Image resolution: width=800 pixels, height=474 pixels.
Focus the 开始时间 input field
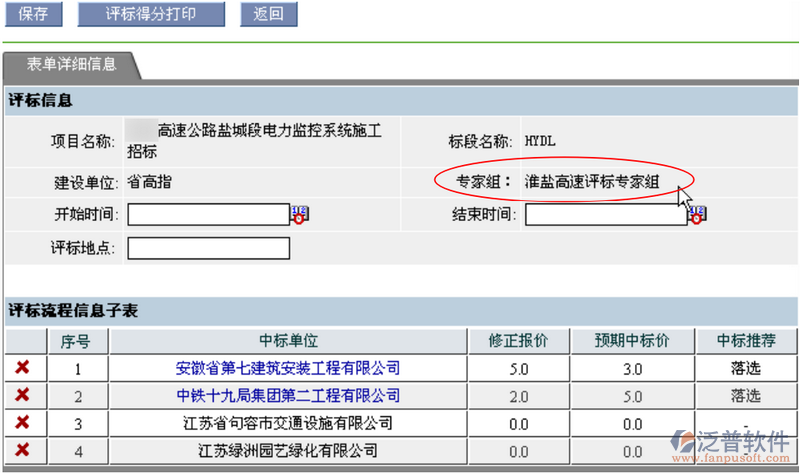(208, 215)
